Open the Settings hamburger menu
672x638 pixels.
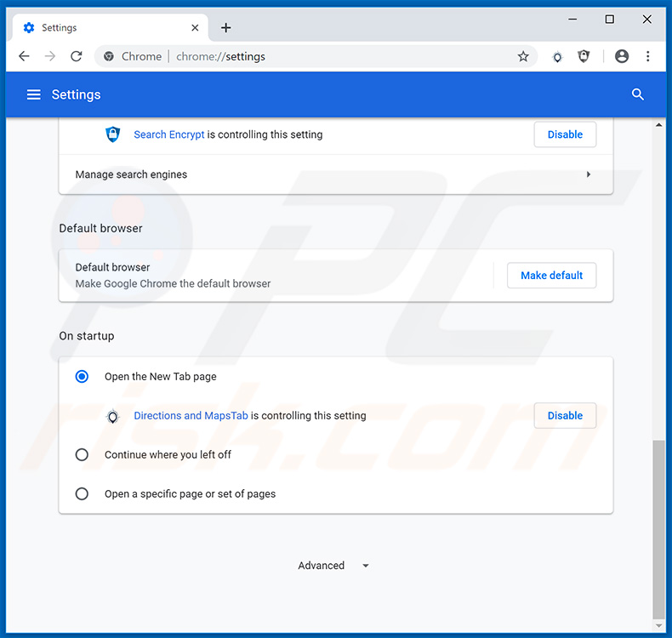tap(34, 94)
